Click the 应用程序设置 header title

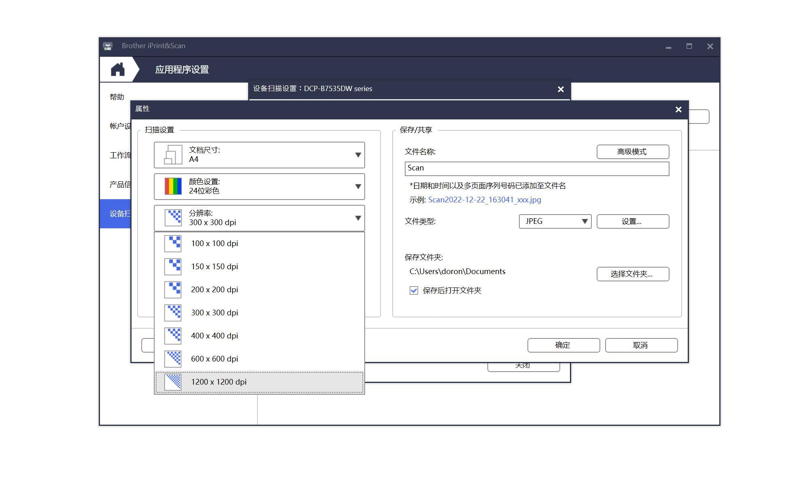pos(182,70)
